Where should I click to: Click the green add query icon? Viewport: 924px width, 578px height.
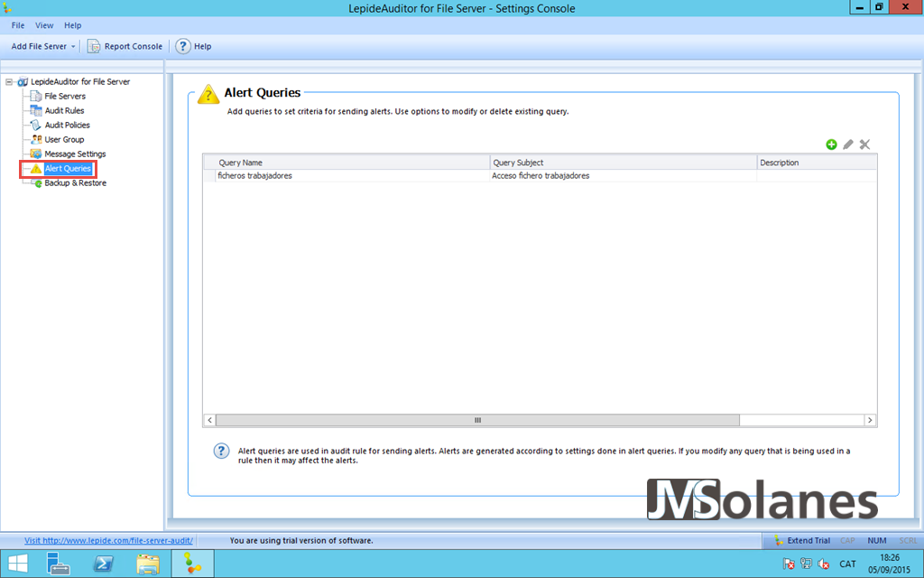(x=831, y=144)
